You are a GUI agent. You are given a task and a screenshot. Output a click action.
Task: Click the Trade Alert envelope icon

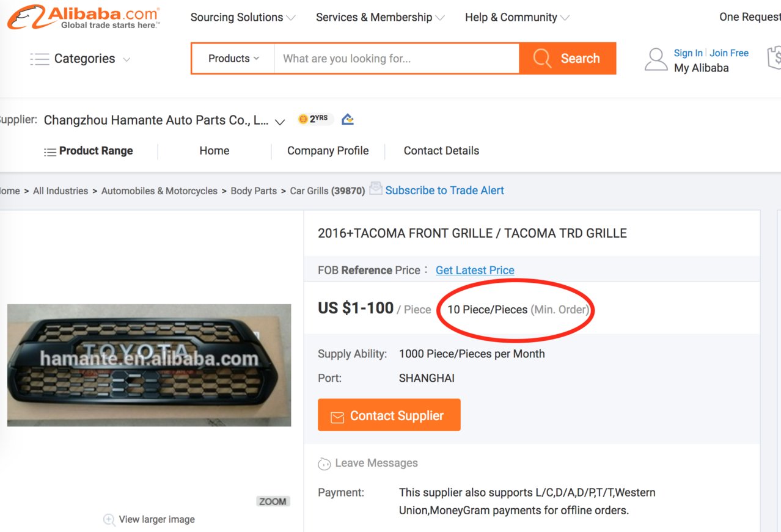[x=376, y=188]
